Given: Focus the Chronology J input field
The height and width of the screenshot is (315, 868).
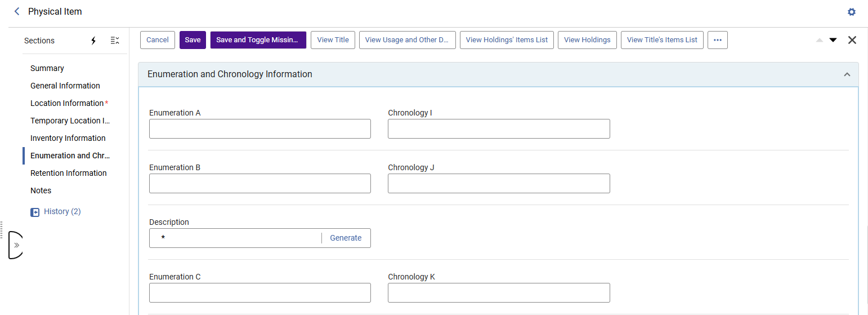Looking at the screenshot, I should (499, 183).
